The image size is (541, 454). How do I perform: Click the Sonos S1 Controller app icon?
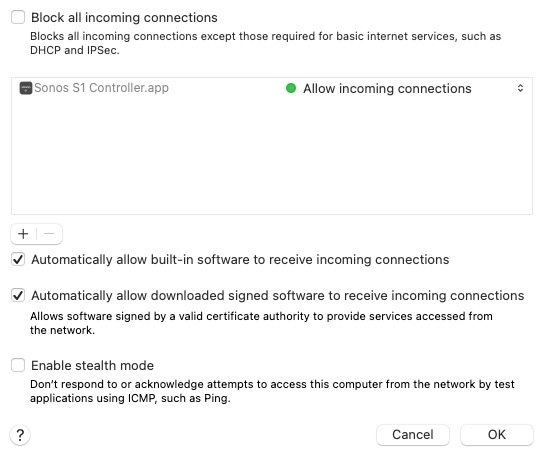pyautogui.click(x=26, y=88)
